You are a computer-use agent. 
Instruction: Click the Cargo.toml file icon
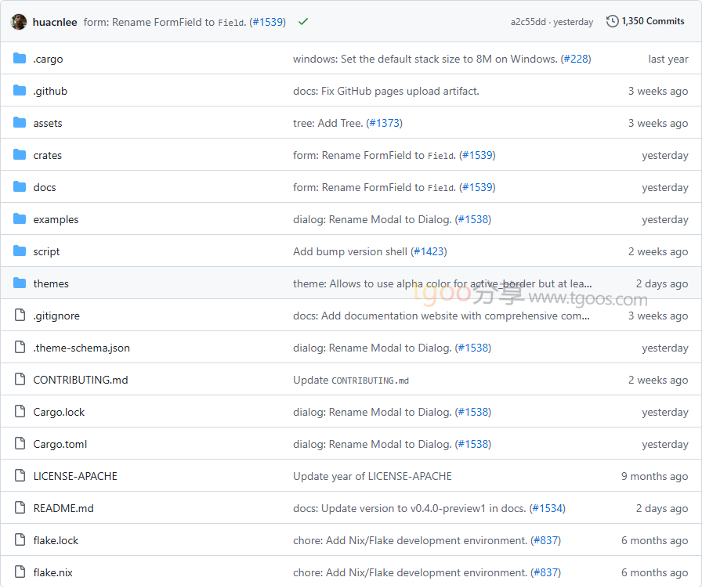click(20, 444)
